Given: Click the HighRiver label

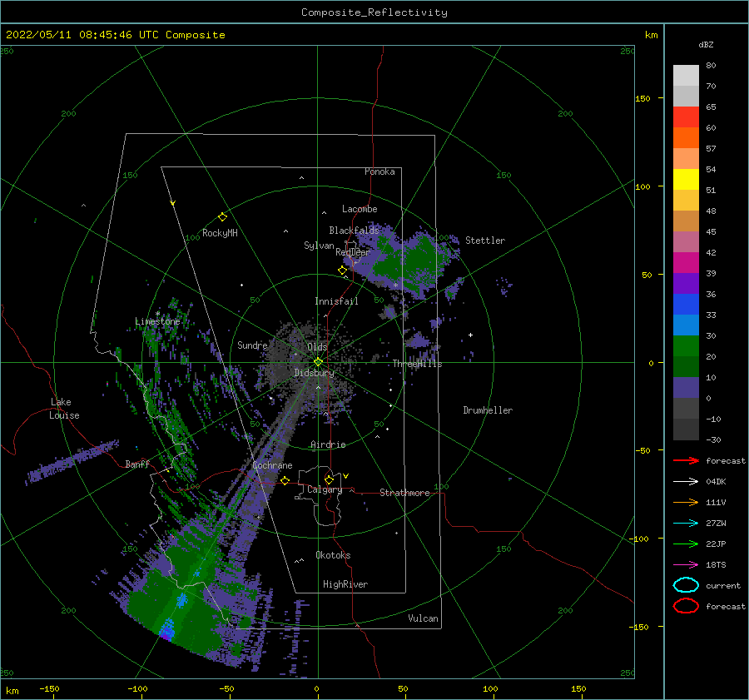Looking at the screenshot, I should click(x=345, y=584).
